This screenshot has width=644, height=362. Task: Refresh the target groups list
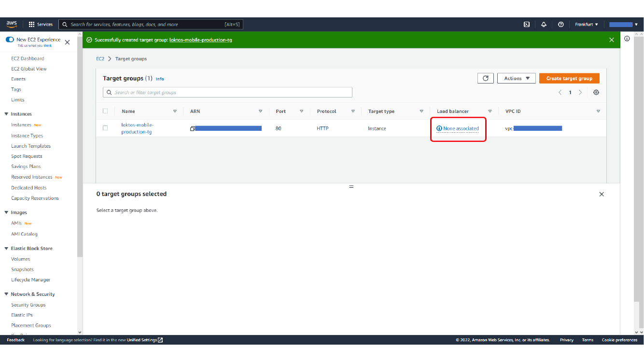(486, 78)
